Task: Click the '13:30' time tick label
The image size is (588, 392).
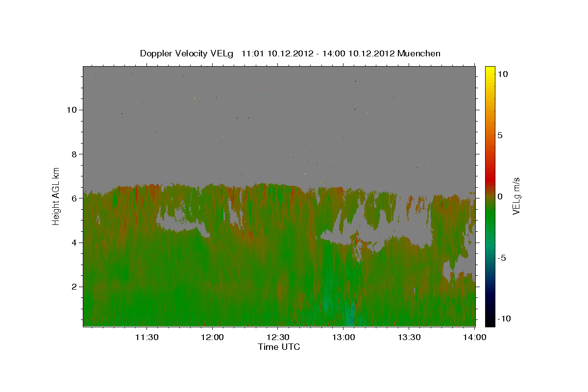Action: (x=409, y=337)
